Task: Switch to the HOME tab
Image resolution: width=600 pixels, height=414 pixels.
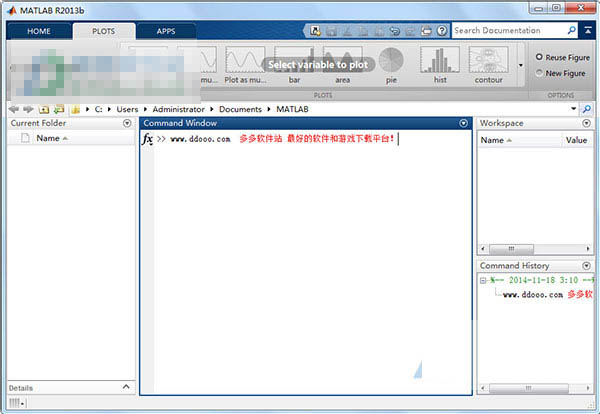Action: tap(39, 31)
